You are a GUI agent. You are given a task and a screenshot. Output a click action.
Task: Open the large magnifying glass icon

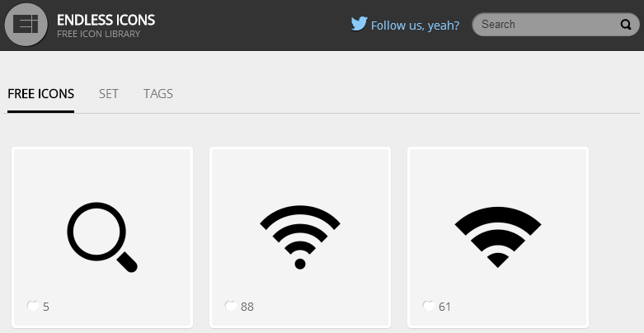coord(101,237)
